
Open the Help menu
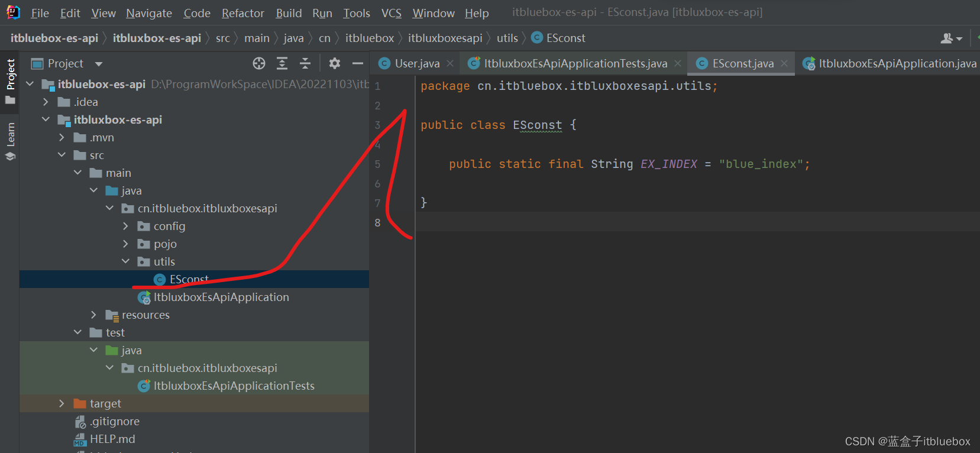pos(477,13)
